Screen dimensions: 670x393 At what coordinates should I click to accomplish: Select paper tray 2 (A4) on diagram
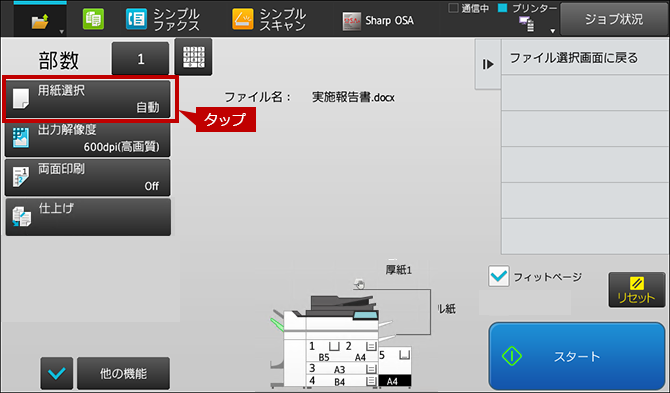[360, 351]
